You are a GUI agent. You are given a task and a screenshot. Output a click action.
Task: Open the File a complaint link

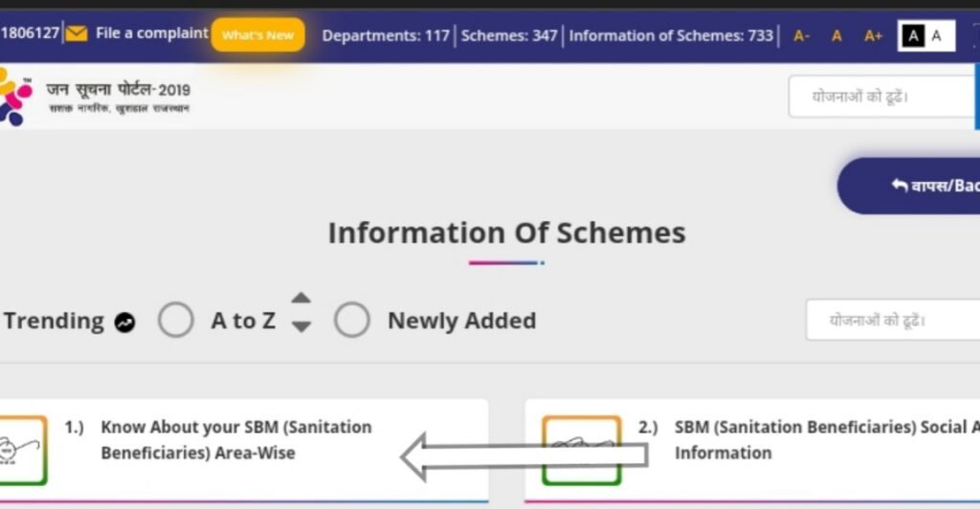tap(151, 33)
